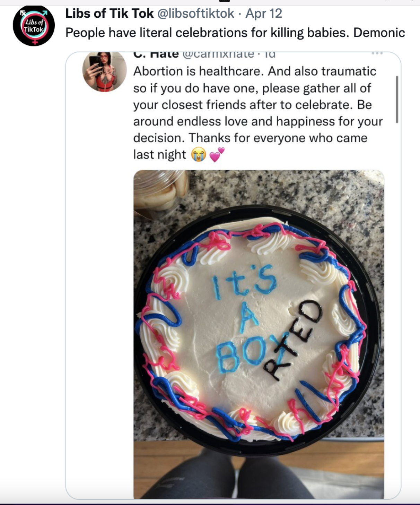
Task: Visit the @carmxhate handle in quoted tweet
Action: click(218, 54)
